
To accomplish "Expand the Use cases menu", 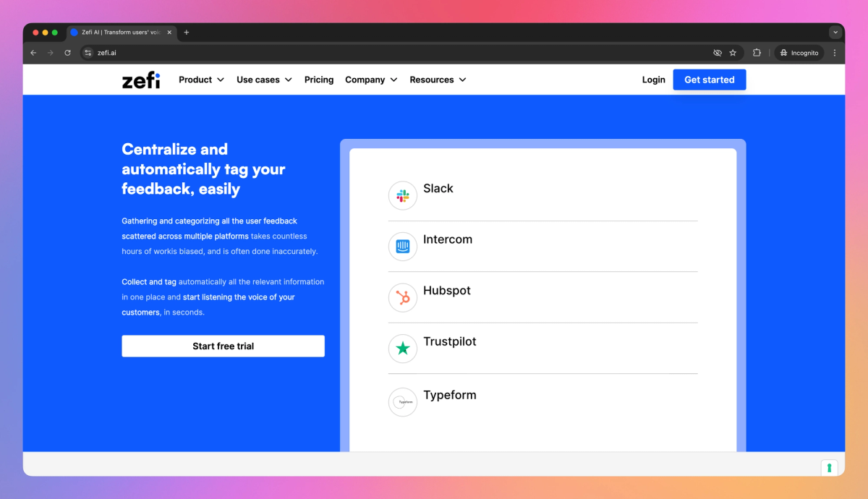I will click(265, 80).
